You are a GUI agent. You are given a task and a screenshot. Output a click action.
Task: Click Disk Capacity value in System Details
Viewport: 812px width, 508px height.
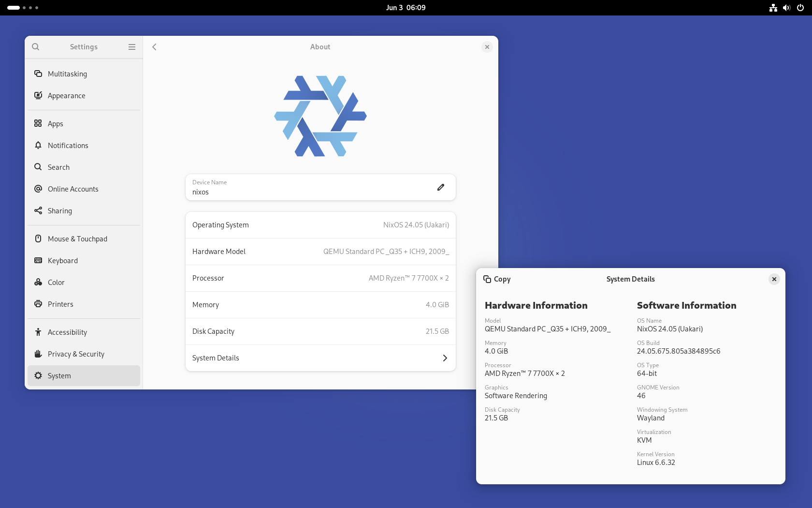(496, 418)
